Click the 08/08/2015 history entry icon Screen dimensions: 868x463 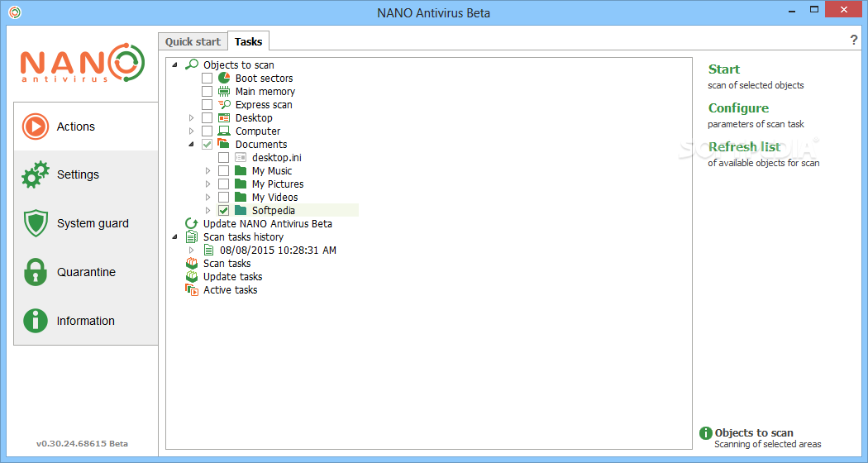pos(208,251)
